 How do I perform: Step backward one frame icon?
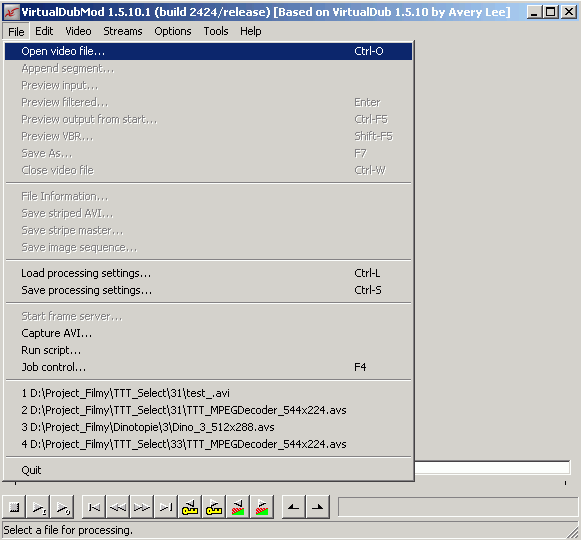coord(118,507)
